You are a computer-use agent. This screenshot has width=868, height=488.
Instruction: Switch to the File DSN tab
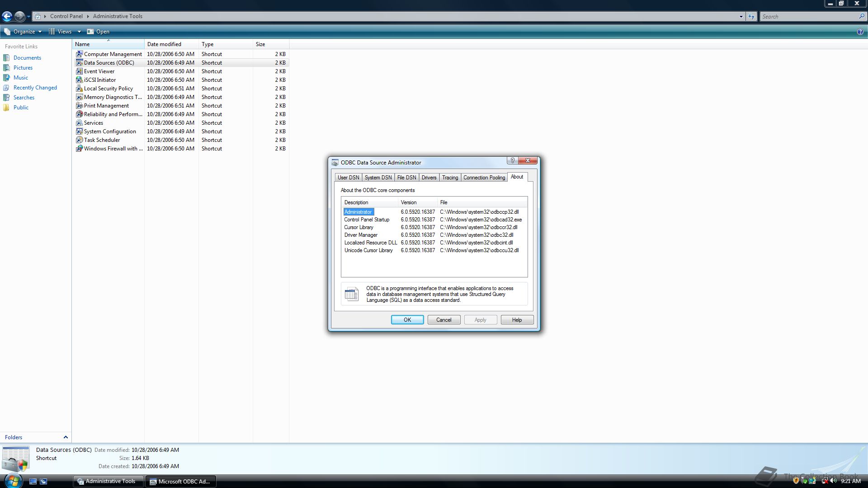[x=406, y=178]
